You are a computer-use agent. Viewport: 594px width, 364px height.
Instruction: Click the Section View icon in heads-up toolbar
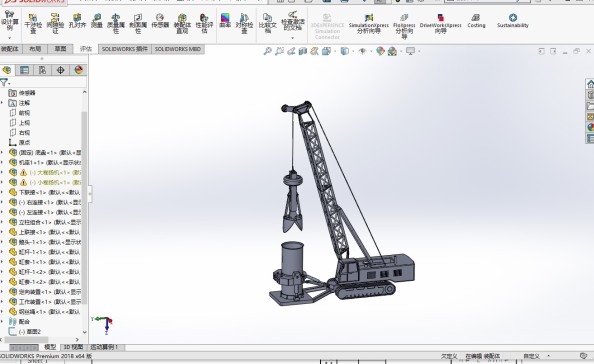tap(302, 51)
